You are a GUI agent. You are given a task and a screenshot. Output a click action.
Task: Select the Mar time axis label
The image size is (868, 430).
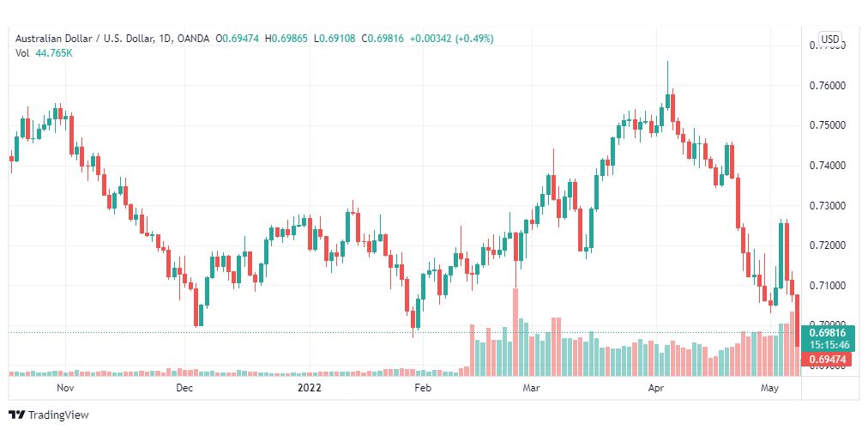531,389
